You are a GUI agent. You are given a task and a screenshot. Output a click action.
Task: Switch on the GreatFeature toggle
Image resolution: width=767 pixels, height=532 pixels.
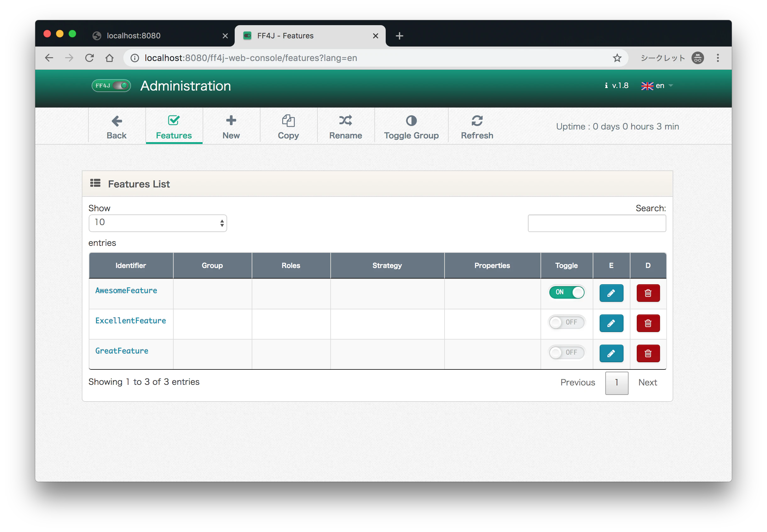[x=566, y=352]
